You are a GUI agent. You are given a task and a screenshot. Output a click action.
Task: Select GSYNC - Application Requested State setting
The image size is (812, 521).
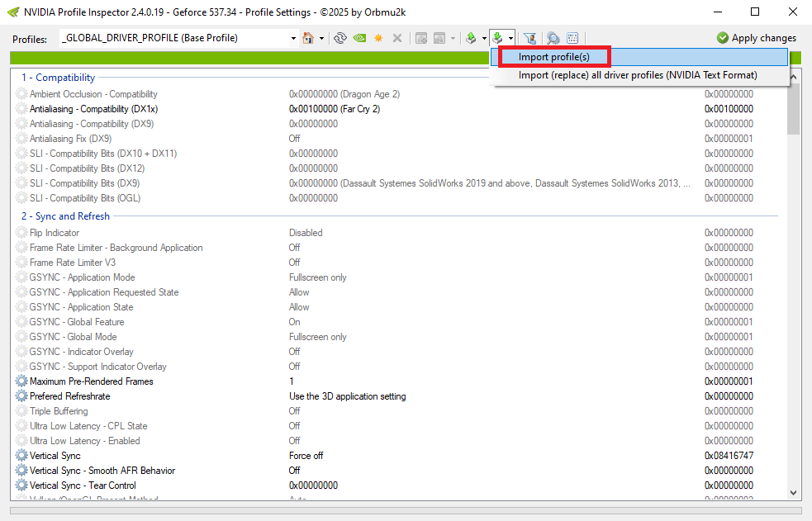click(397, 292)
